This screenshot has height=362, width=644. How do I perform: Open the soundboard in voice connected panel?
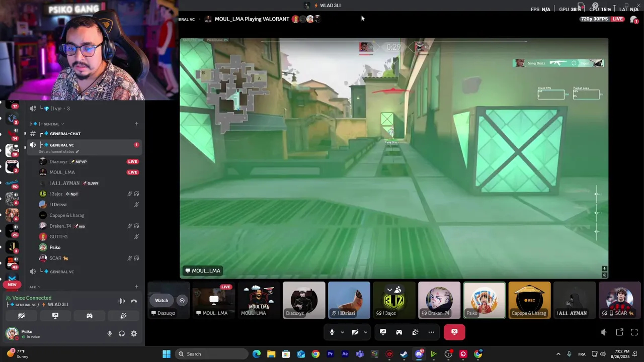123,316
